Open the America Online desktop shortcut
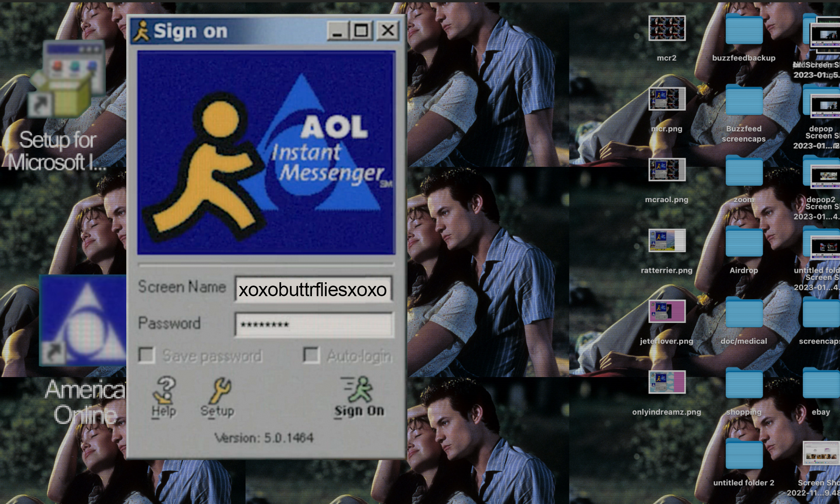The height and width of the screenshot is (504, 840). coord(83,321)
